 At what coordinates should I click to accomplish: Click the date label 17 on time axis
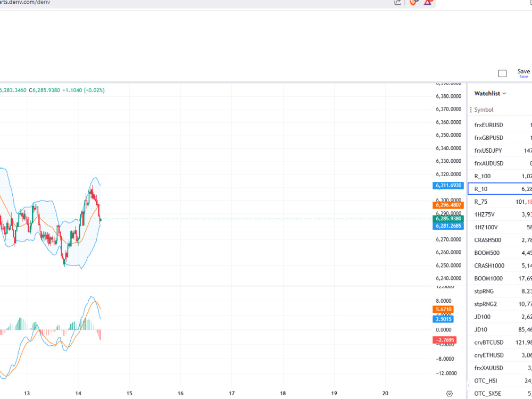[x=231, y=393]
